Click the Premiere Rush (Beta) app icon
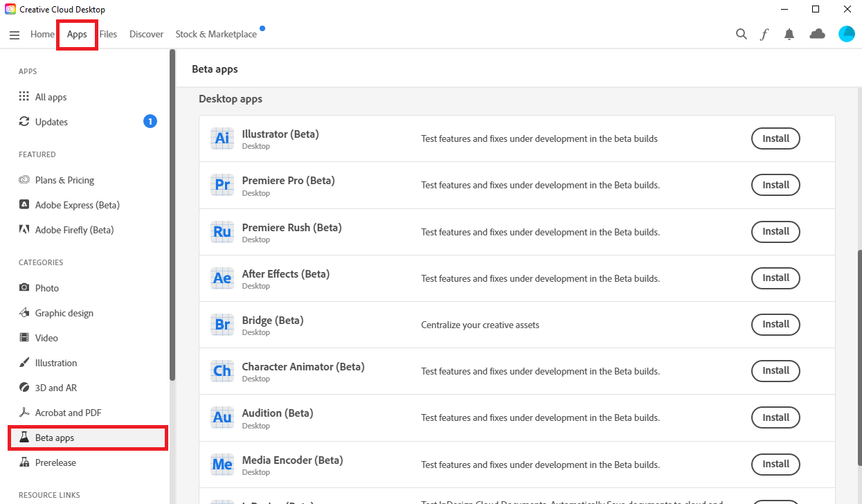Screen dimensions: 862x504 pos(222,231)
